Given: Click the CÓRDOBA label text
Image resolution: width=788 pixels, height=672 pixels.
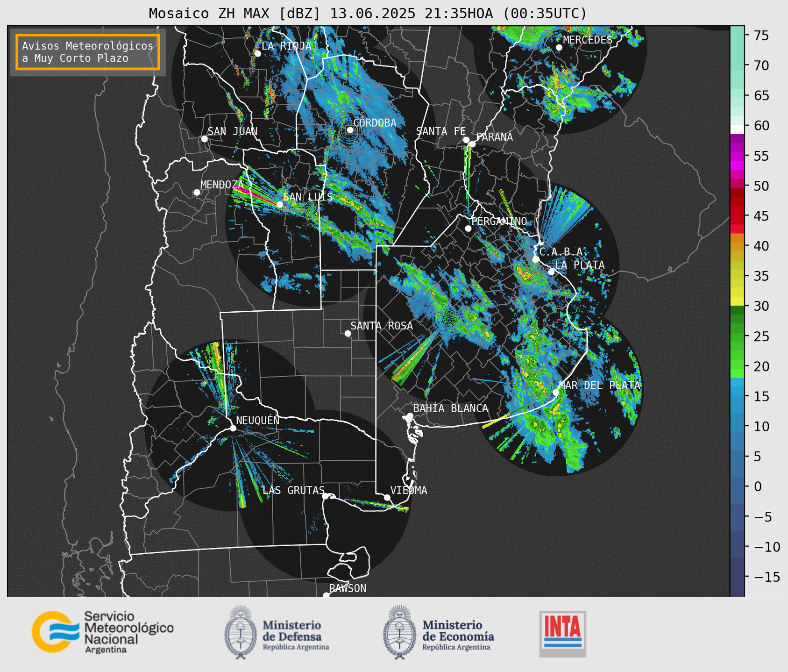Looking at the screenshot, I should click(375, 123).
